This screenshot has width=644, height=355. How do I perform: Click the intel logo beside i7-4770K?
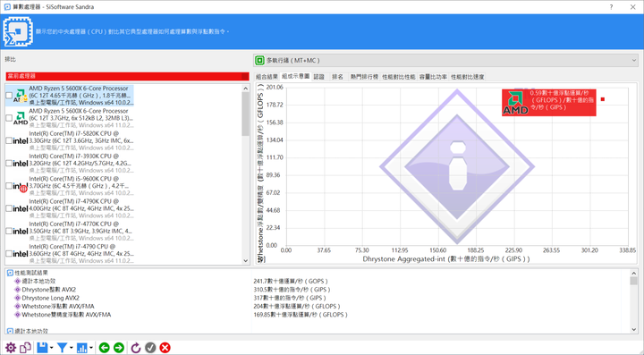pyautogui.click(x=21, y=231)
